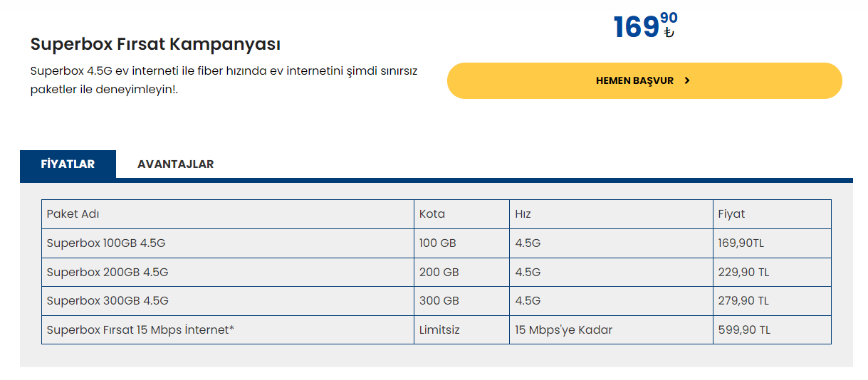The image size is (868, 380).
Task: Click the 15 Mbps'ye Kadar speed cell
Action: pyautogui.click(x=564, y=330)
